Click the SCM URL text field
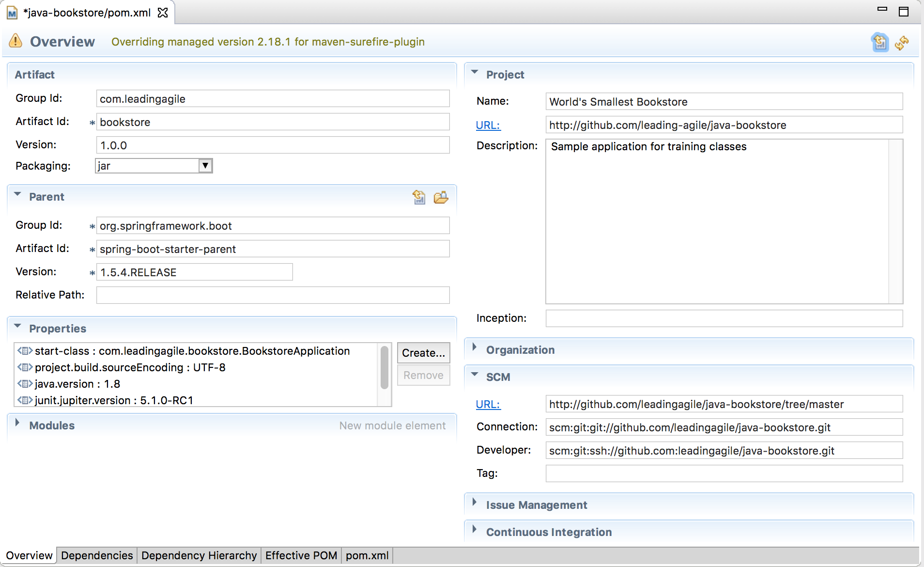 coord(724,404)
